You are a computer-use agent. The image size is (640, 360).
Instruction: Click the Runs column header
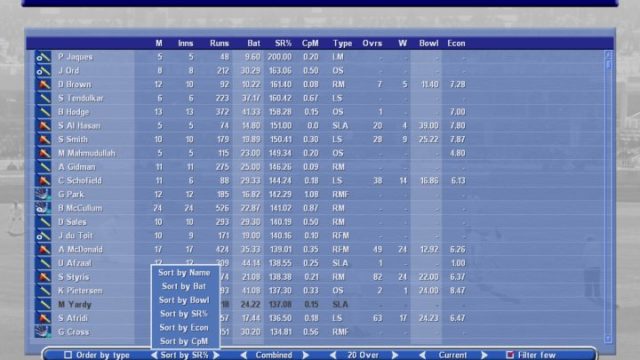tap(220, 43)
